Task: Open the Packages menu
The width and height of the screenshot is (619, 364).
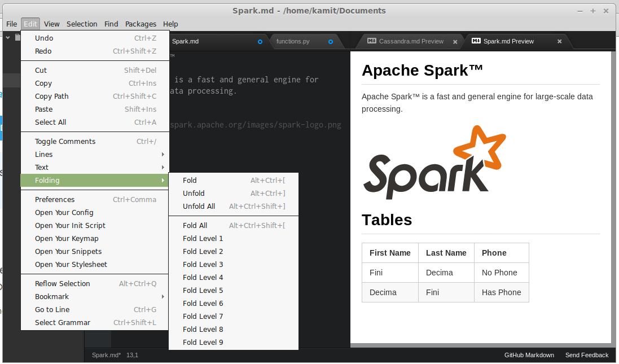Action: coord(141,24)
